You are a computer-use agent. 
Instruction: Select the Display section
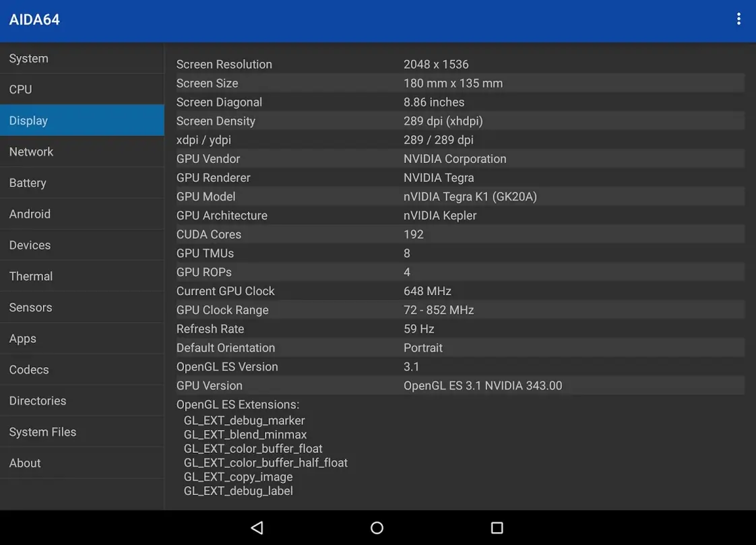click(x=82, y=121)
